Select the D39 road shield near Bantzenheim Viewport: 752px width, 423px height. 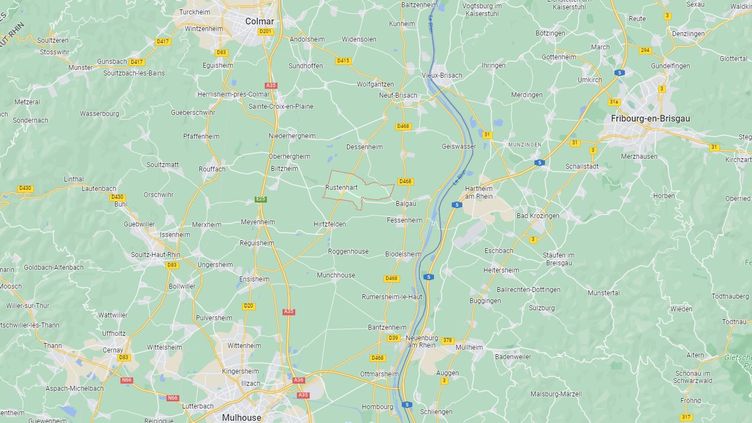pos(393,338)
